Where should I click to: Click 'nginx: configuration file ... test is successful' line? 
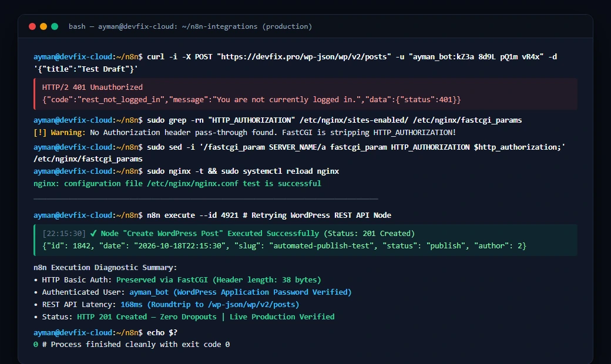[x=177, y=183]
